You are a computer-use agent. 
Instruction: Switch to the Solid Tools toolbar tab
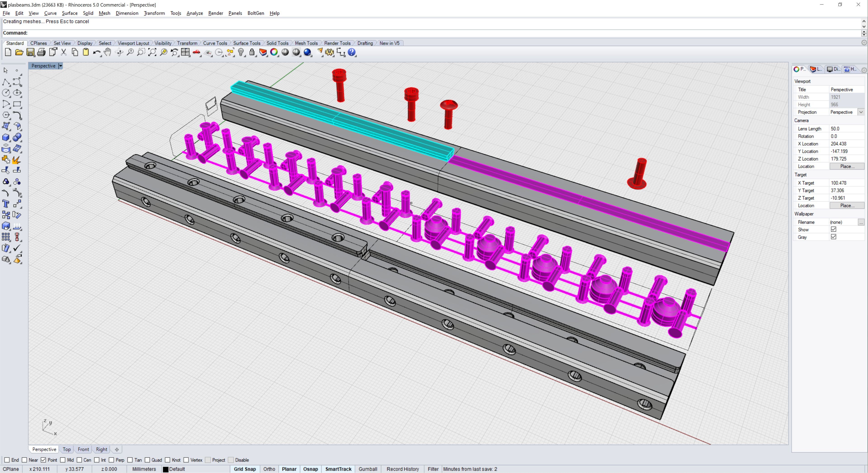pos(277,43)
